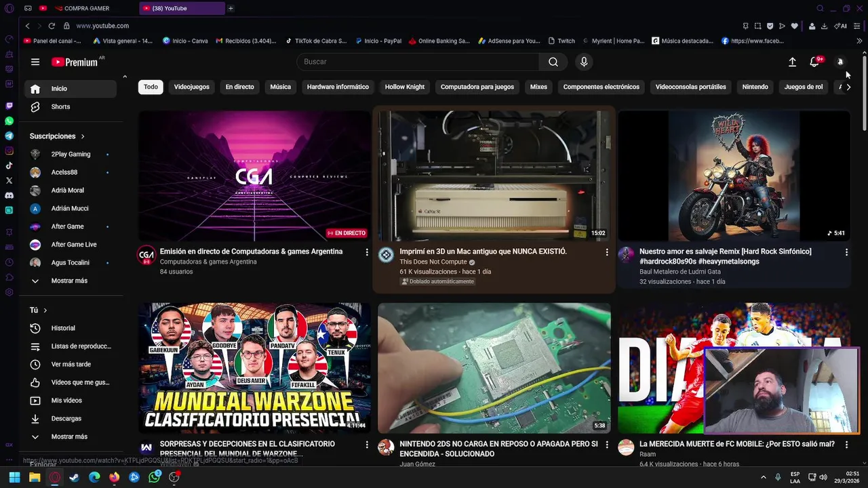Select the Videojuegos category chip
Viewport: 868px width, 488px height.
pyautogui.click(x=191, y=87)
